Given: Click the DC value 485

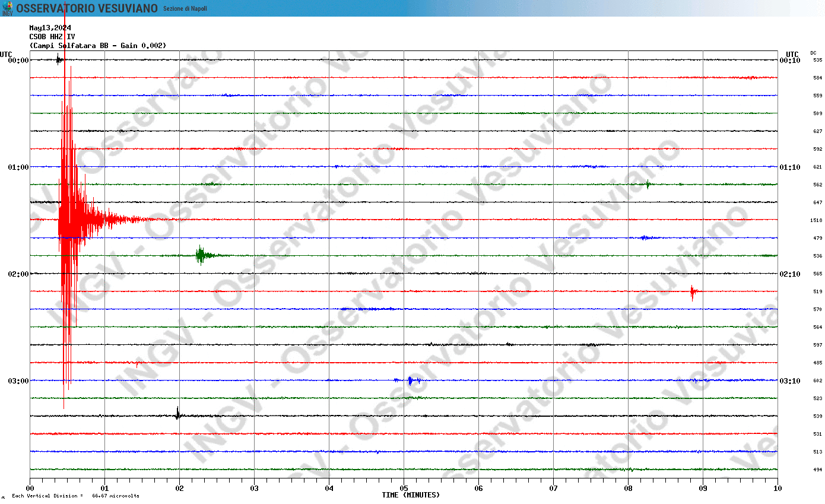Looking at the screenshot, I should tap(818, 363).
